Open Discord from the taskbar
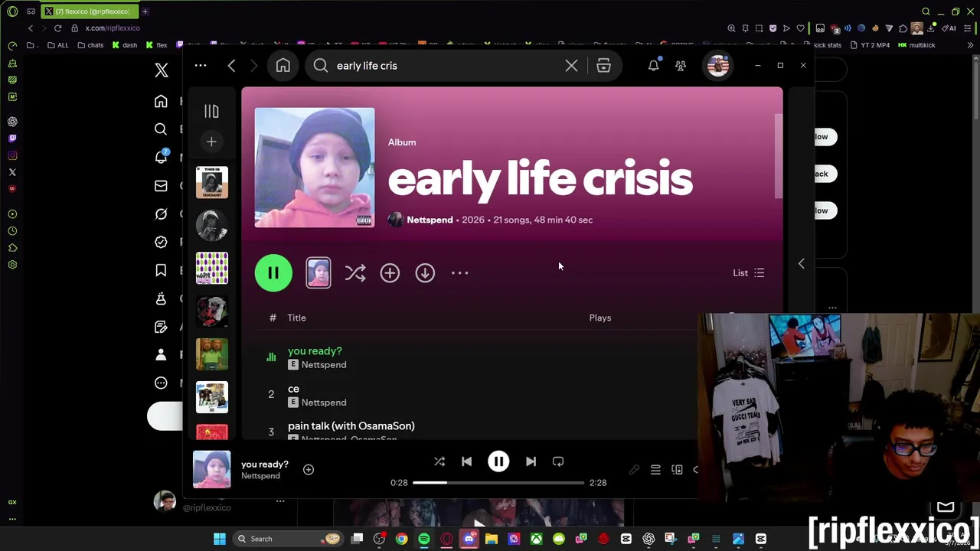Image resolution: width=980 pixels, height=551 pixels. (469, 539)
